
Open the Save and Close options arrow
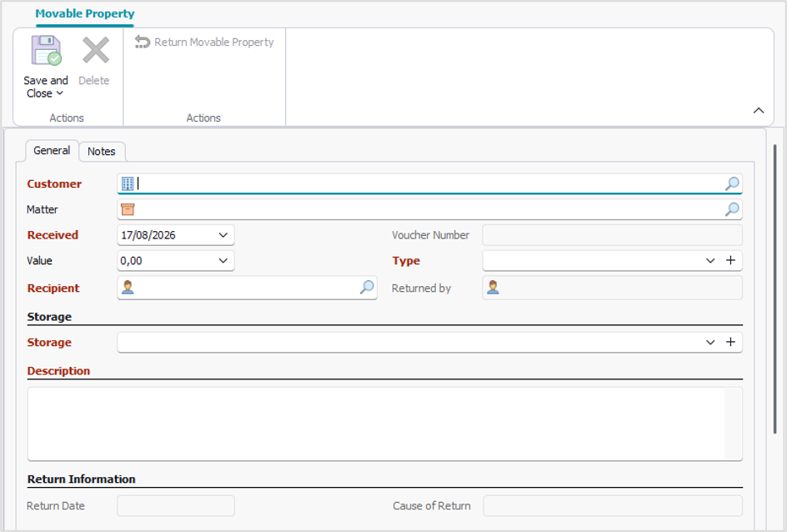point(60,93)
